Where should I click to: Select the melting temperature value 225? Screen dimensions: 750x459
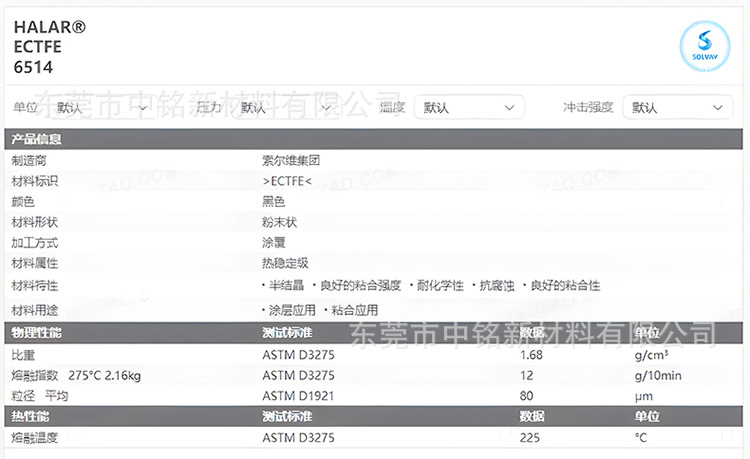[x=530, y=438]
